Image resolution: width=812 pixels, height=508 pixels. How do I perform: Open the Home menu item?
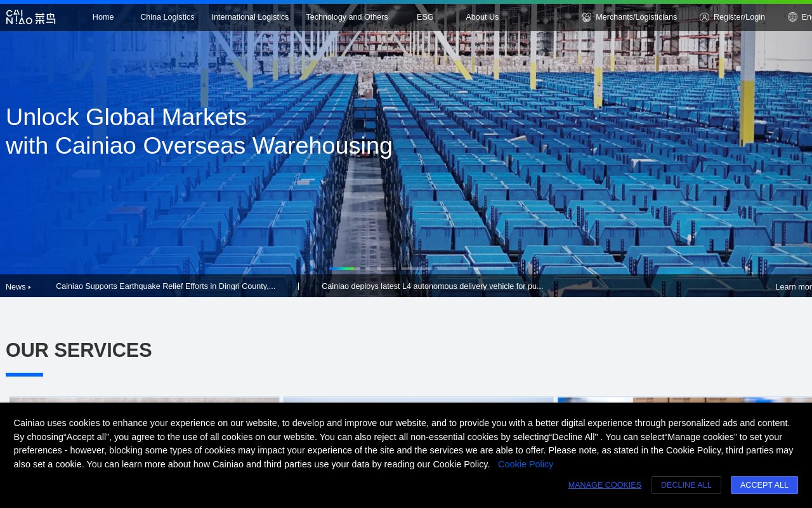(103, 17)
